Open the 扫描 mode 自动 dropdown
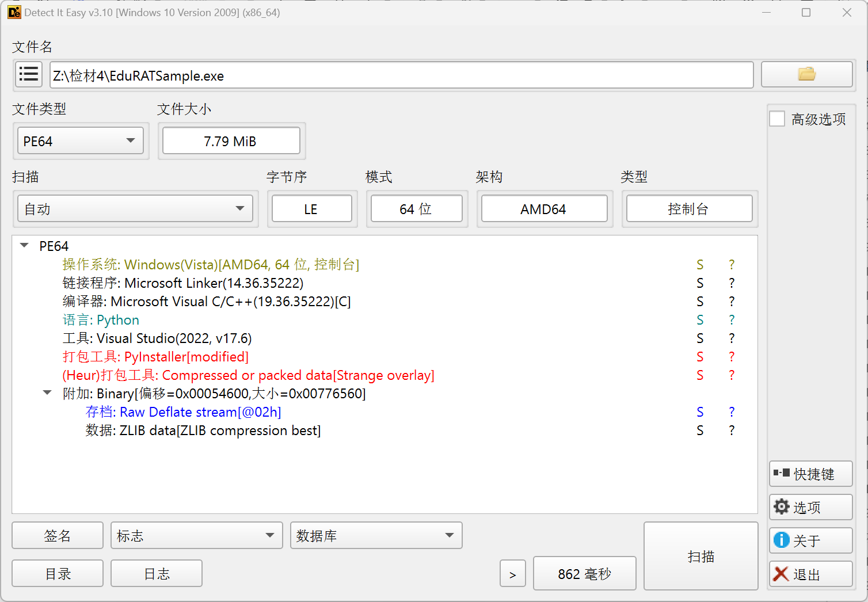 (135, 209)
